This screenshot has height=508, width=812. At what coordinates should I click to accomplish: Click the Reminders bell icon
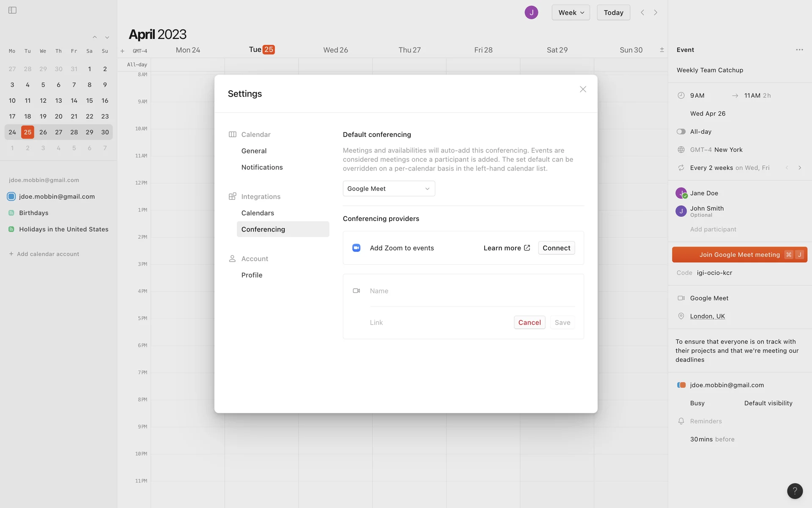[x=681, y=421]
